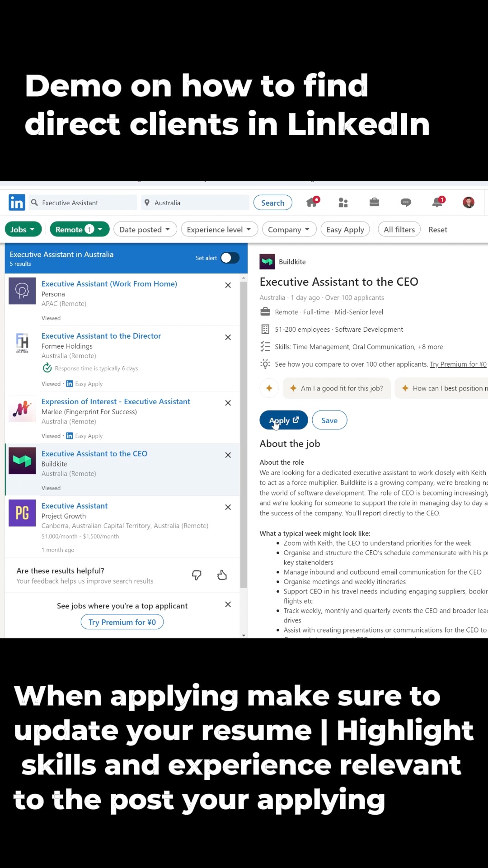The image size is (488, 868).
Task: Dismiss Executive Assistant (Work From Home) job
Action: click(228, 285)
